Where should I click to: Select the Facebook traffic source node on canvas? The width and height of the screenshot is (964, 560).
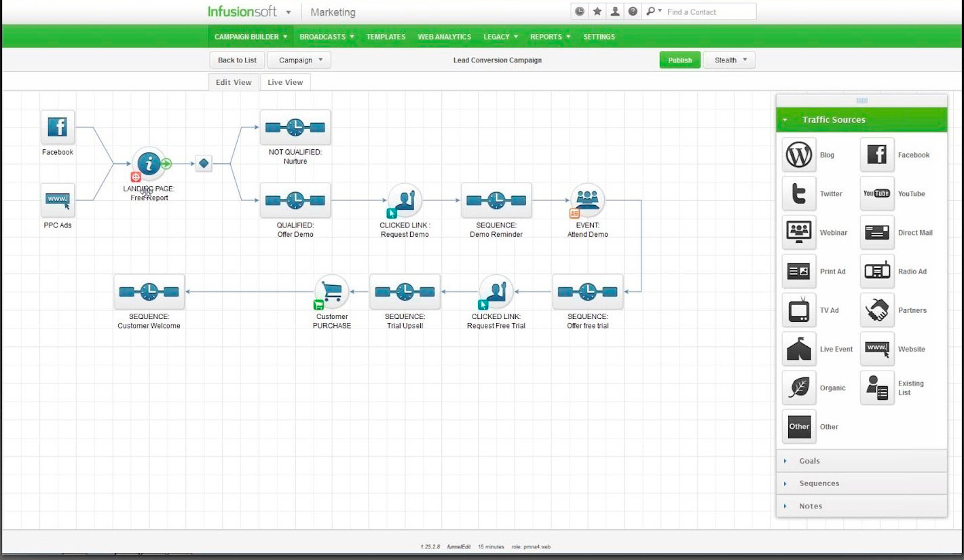58,128
